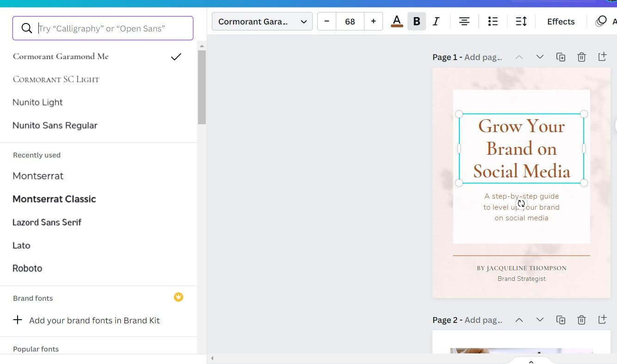This screenshot has width=617, height=364.
Task: Add a bulleted list to the text
Action: click(x=493, y=21)
